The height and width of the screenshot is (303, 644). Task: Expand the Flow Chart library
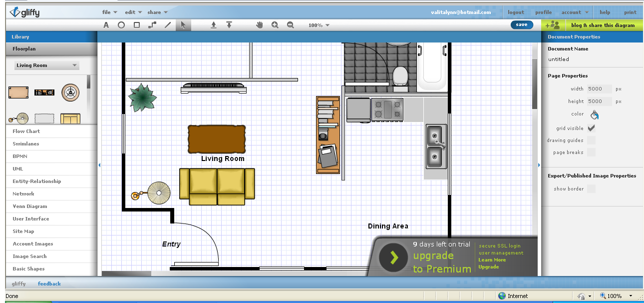[51, 131]
